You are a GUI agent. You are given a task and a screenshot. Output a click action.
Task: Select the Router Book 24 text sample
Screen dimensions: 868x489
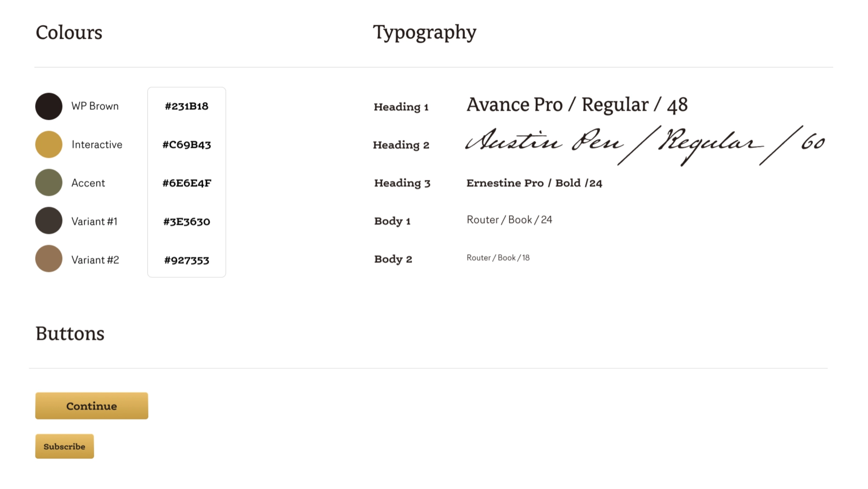(509, 220)
